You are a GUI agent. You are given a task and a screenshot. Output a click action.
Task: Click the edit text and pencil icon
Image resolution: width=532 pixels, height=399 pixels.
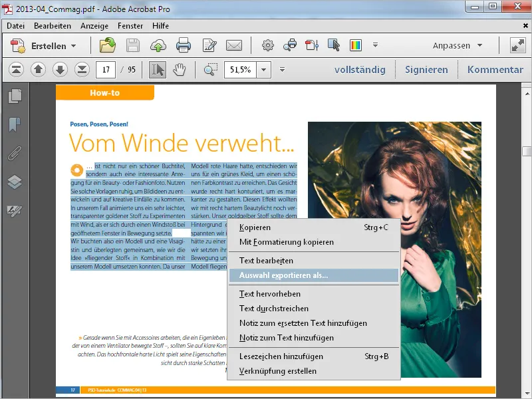(209, 45)
